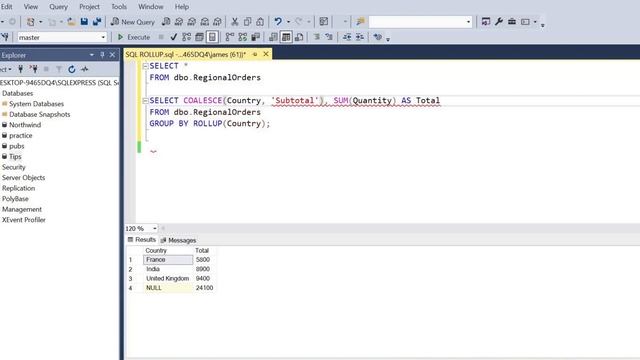The width and height of the screenshot is (640, 360).
Task: Paste from clipboard icon
Action: click(260, 22)
